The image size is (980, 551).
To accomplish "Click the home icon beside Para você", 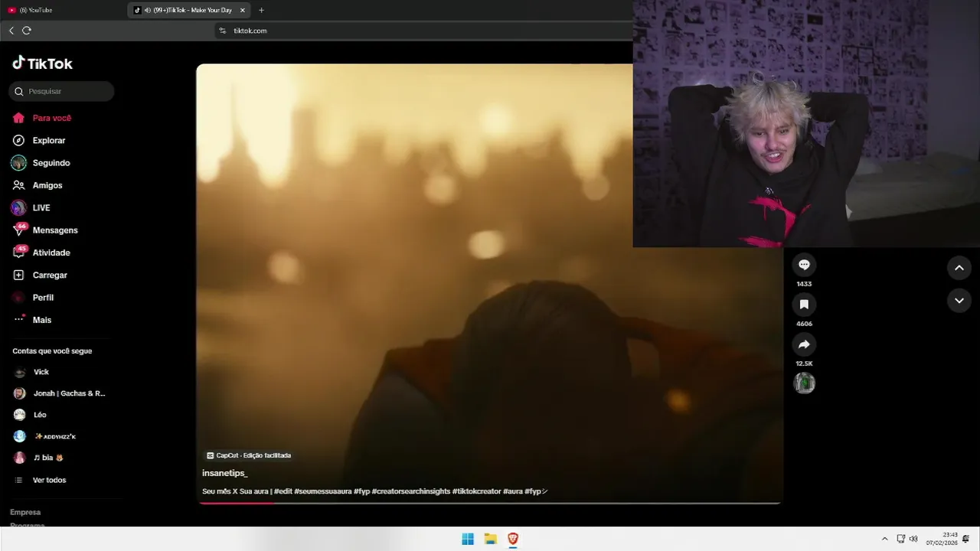I will tap(18, 118).
